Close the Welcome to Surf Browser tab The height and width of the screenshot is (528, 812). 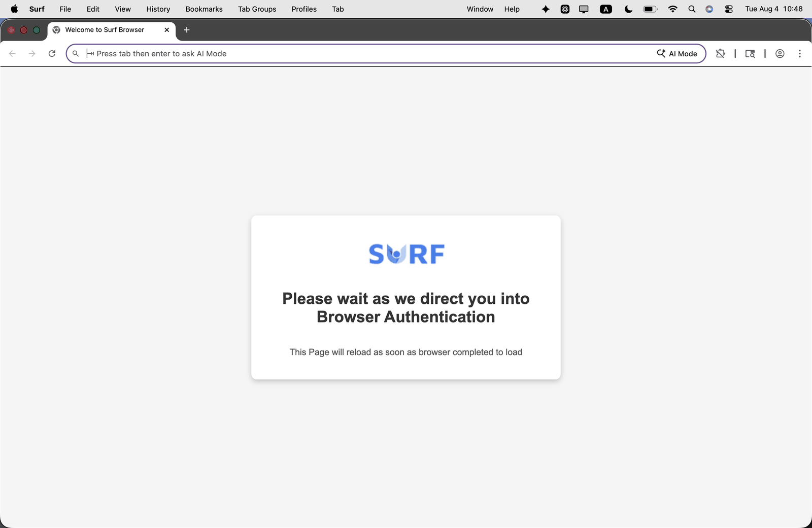(x=167, y=30)
